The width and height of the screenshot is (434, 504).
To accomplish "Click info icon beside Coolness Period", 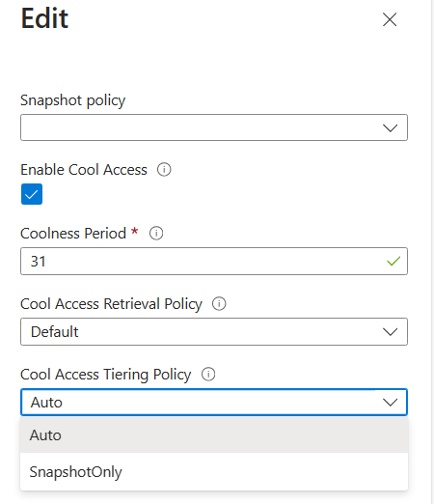I will click(156, 233).
